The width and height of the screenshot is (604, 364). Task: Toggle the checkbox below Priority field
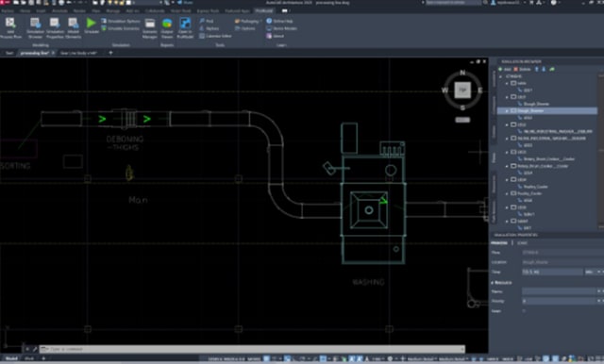tap(525, 310)
